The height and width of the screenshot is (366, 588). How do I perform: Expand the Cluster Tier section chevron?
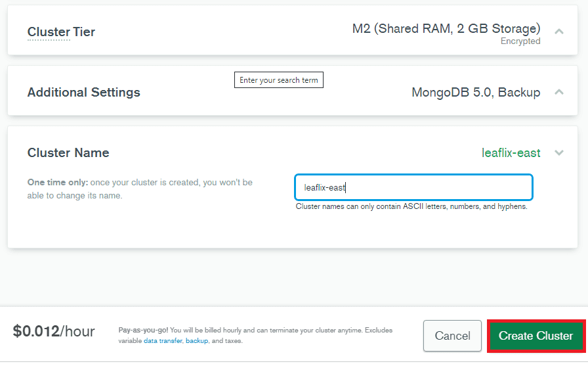(x=558, y=32)
